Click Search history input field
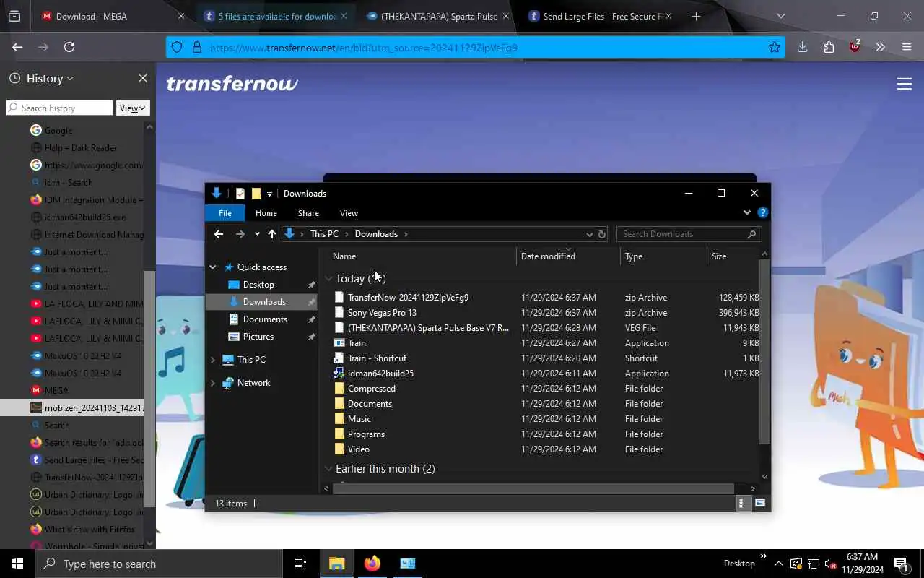 click(60, 108)
